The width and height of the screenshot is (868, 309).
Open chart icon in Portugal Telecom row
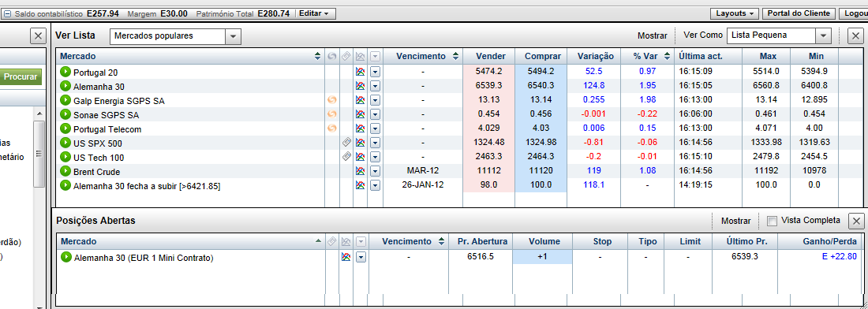coord(361,129)
